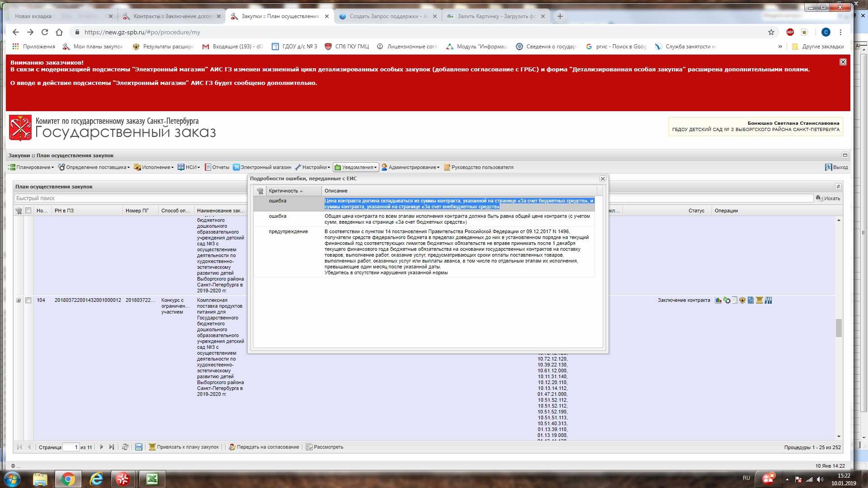Viewport: 868px width, 488px height.
Task: Click scroll down arrow of procedures grid
Action: [x=839, y=436]
